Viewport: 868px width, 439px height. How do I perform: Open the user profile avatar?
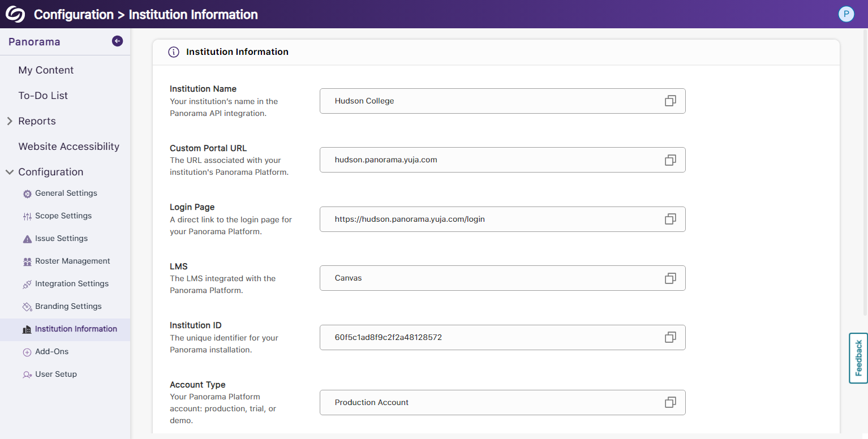tap(846, 14)
